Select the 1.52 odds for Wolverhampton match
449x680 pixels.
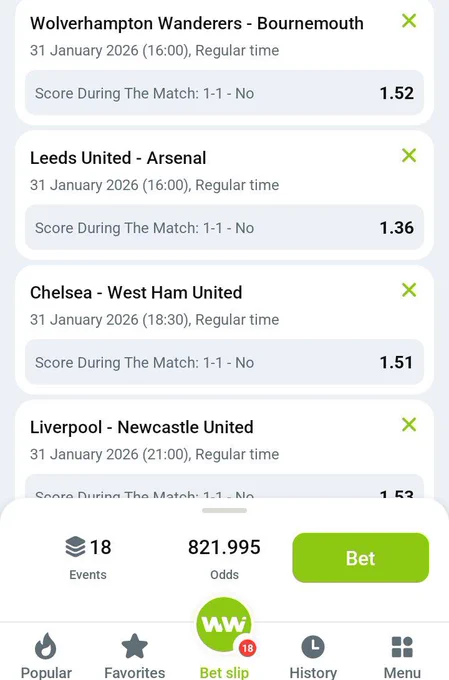(397, 93)
